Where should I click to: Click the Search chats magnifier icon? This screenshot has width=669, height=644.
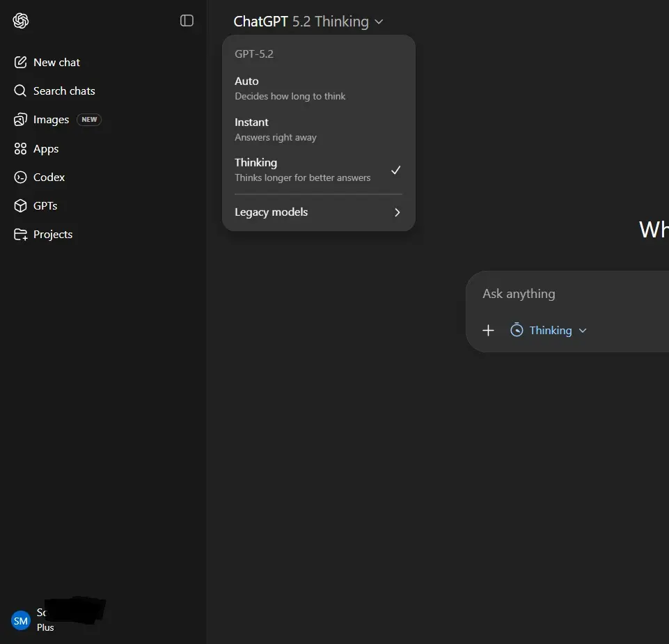click(20, 91)
